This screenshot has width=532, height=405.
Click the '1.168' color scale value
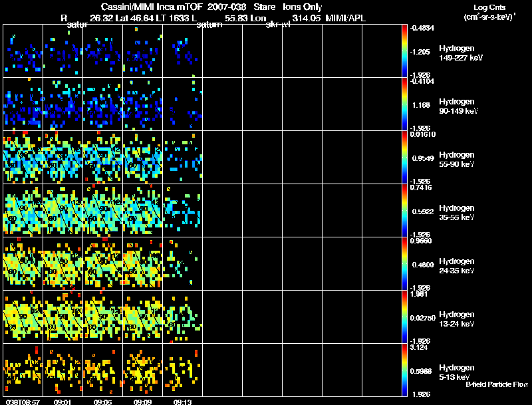[421, 105]
